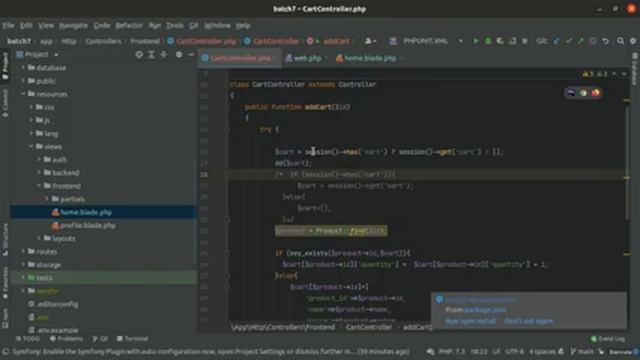Collapse the resources folder
Viewport: 640px width, 360px height.
pos(23,94)
